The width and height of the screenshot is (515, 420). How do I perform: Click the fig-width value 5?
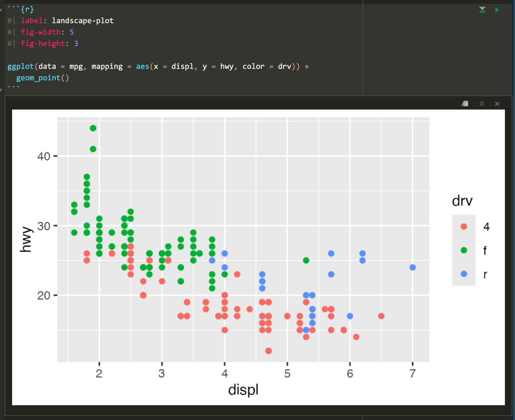pos(72,32)
